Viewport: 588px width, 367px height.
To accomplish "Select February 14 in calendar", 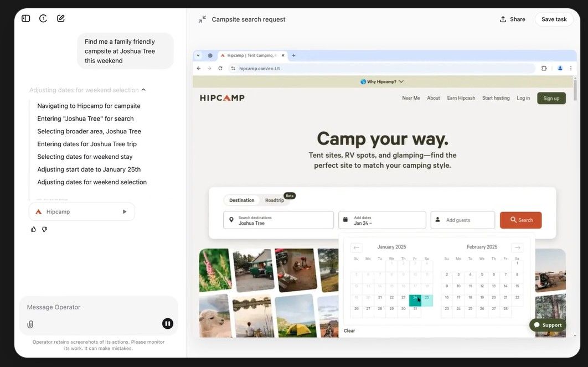I will click(x=506, y=289).
